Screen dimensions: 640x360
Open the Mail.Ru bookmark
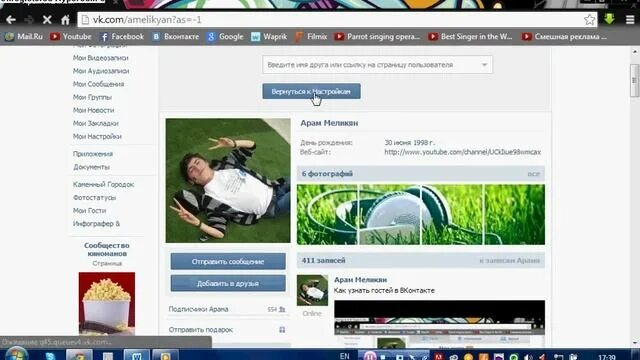pos(24,37)
